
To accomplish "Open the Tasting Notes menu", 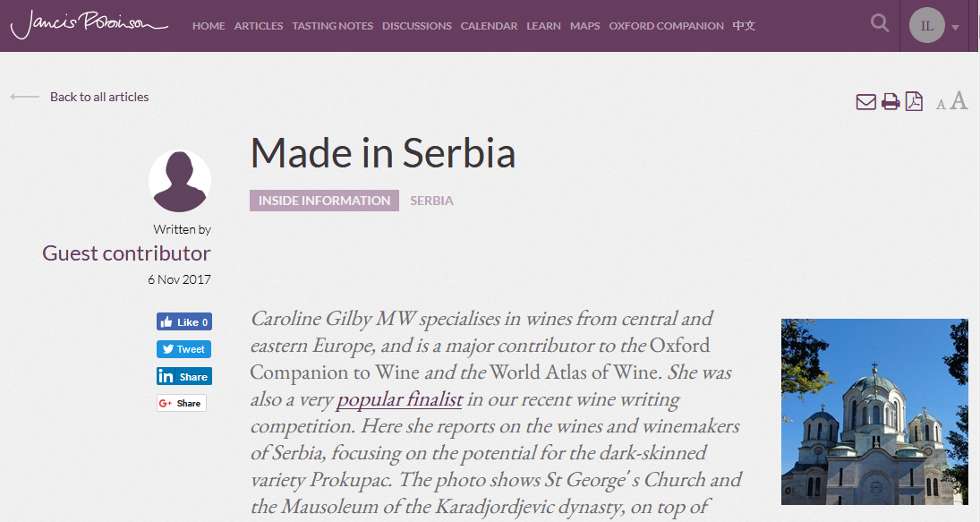I will point(332,26).
